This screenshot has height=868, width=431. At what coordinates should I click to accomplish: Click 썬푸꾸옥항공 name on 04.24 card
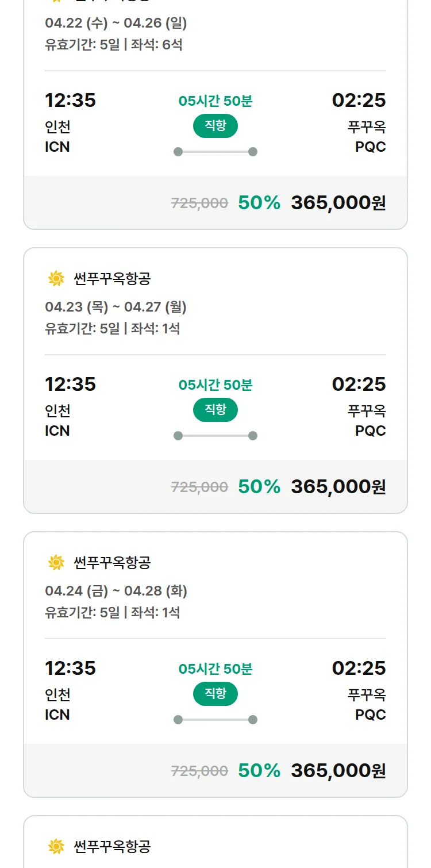click(112, 563)
